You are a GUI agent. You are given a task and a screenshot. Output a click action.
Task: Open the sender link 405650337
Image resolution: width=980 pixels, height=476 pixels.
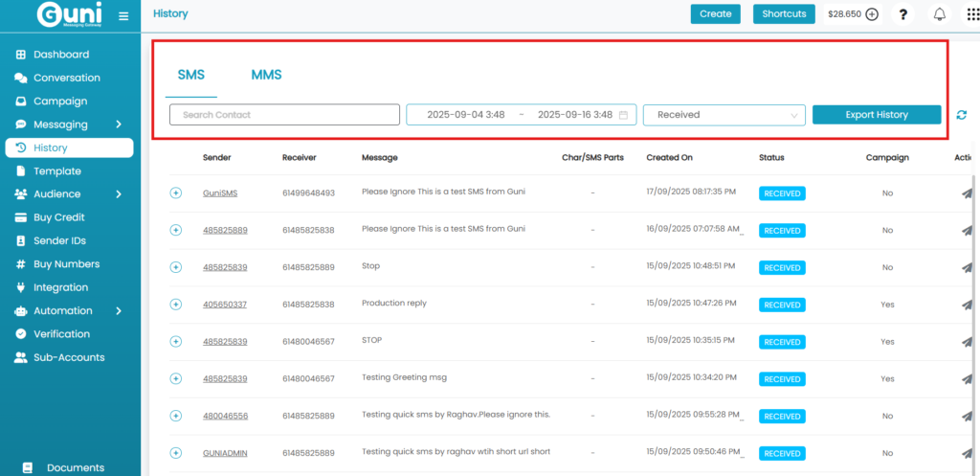pos(224,305)
